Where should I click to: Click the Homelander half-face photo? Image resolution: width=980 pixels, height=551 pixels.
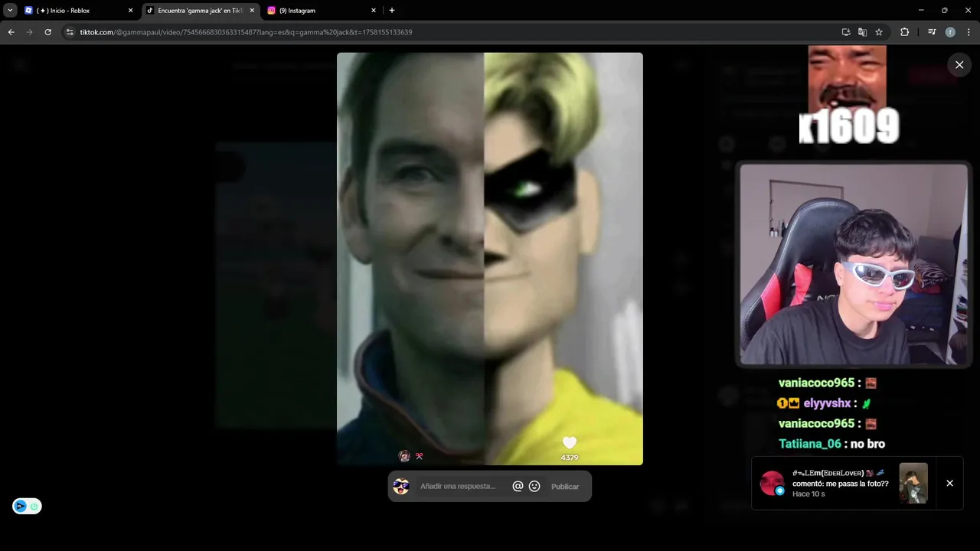410,259
